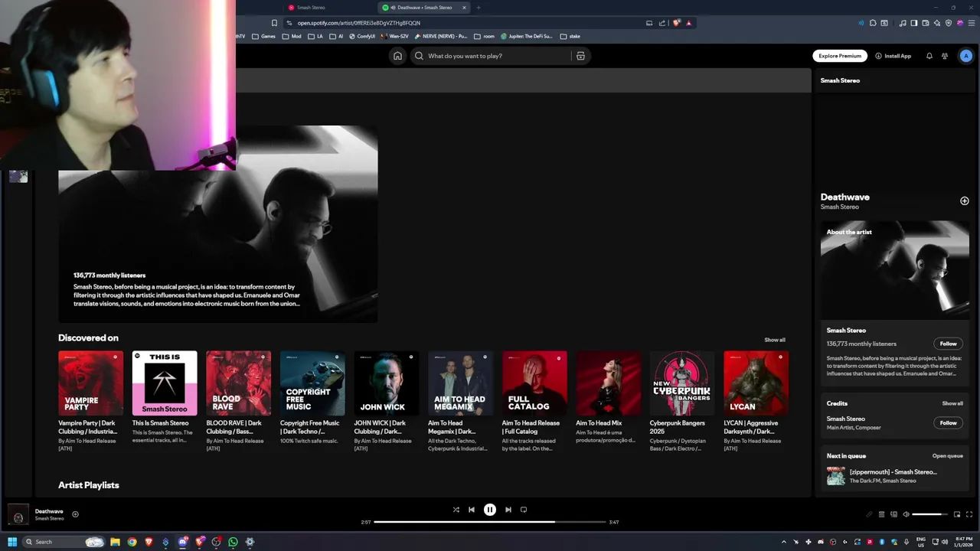Open Smash Stereo link under Deathwave in sidebar
The height and width of the screenshot is (551, 980).
[x=840, y=207]
